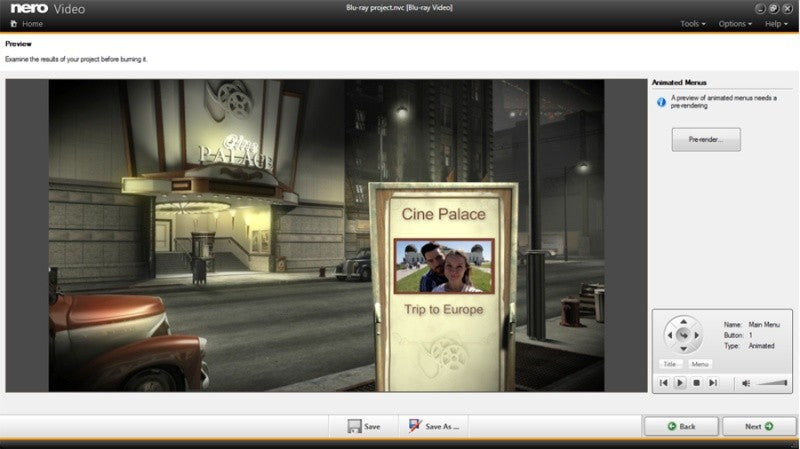Viewport: 800px width, 449px height.
Task: Open the Tools dropdown menu
Action: [x=692, y=24]
